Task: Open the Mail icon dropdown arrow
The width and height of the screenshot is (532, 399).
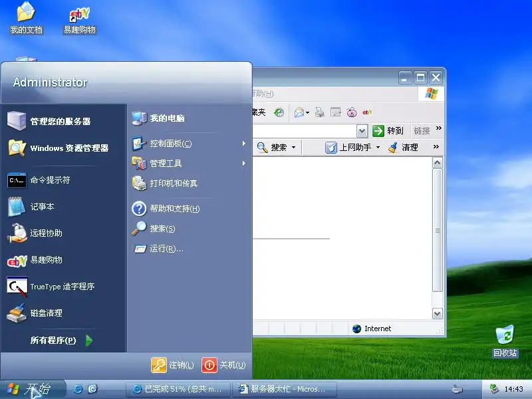Action: (x=307, y=112)
